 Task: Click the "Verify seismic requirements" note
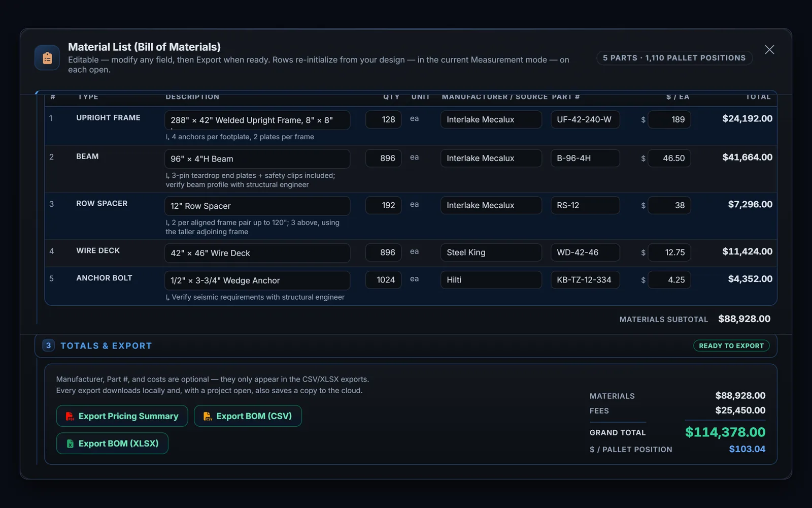(x=255, y=297)
